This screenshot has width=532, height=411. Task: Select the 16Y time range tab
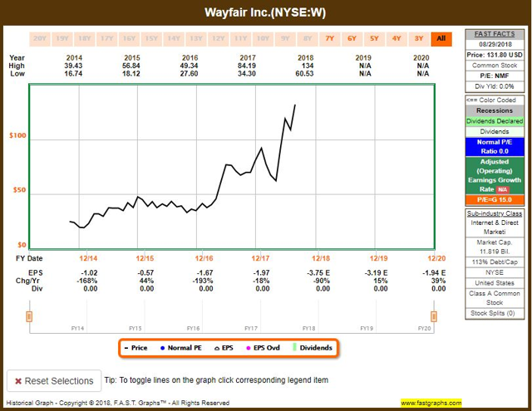[129, 39]
